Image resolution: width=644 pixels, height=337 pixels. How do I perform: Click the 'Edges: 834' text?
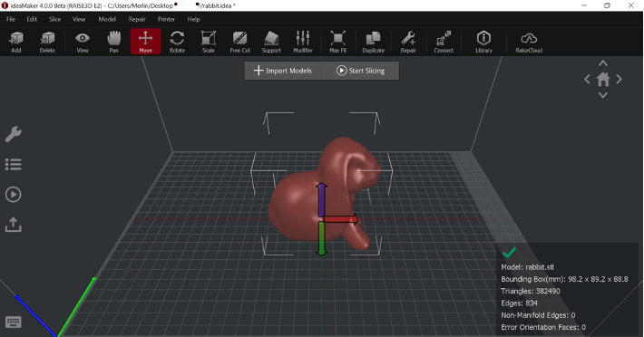click(x=519, y=303)
